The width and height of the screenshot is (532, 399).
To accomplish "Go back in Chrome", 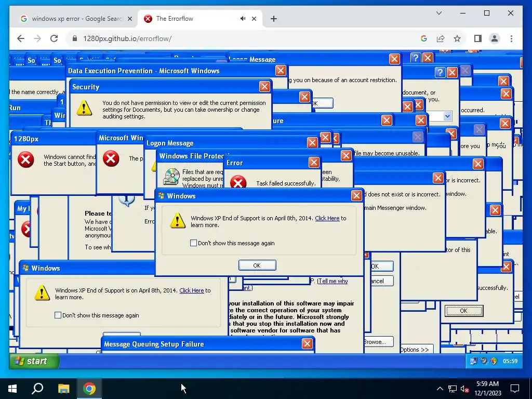I will 21,38.
